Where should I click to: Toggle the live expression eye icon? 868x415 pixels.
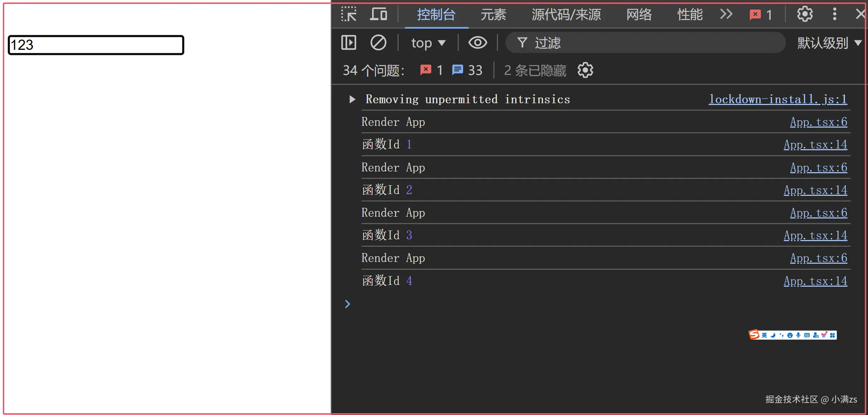coord(478,43)
